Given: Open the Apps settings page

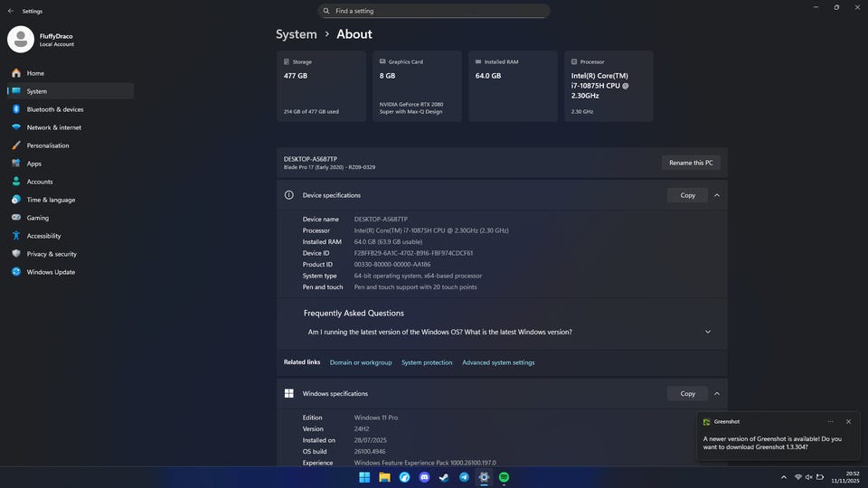Looking at the screenshot, I should tap(71, 164).
